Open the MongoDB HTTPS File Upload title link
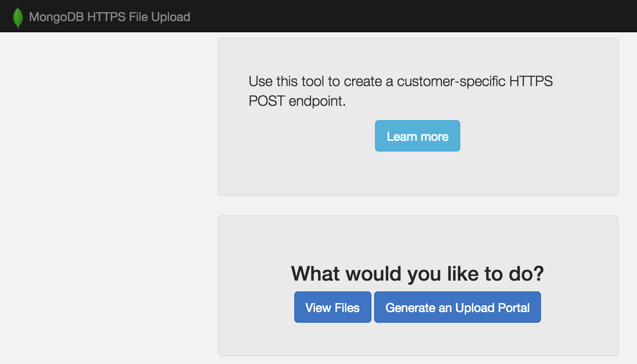The height and width of the screenshot is (364, 637). click(109, 17)
